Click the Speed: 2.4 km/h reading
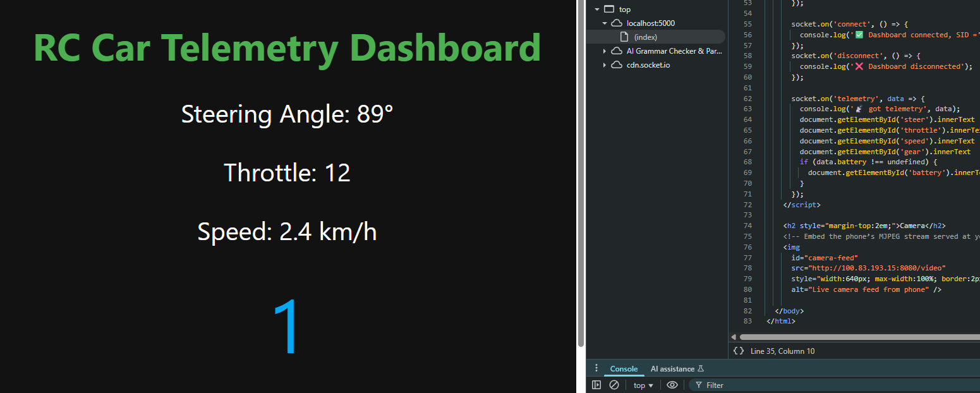This screenshot has height=393, width=980. tap(287, 232)
